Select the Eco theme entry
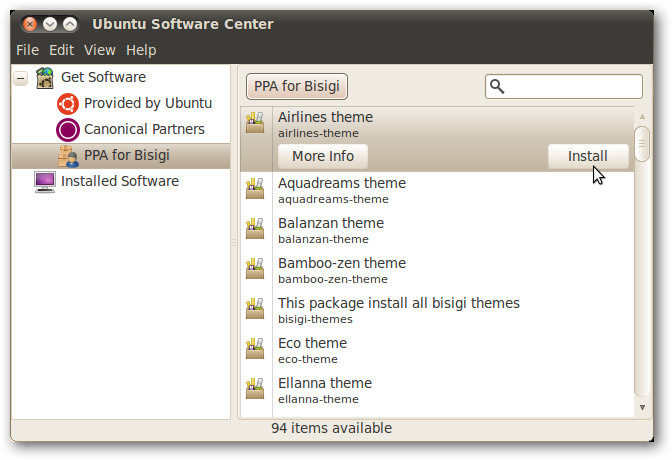The height and width of the screenshot is (460, 672). [x=437, y=351]
